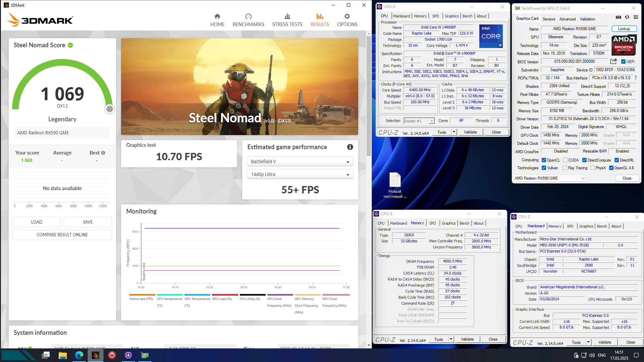
Task: Click the SAVE button in 3DMark
Action: click(88, 222)
